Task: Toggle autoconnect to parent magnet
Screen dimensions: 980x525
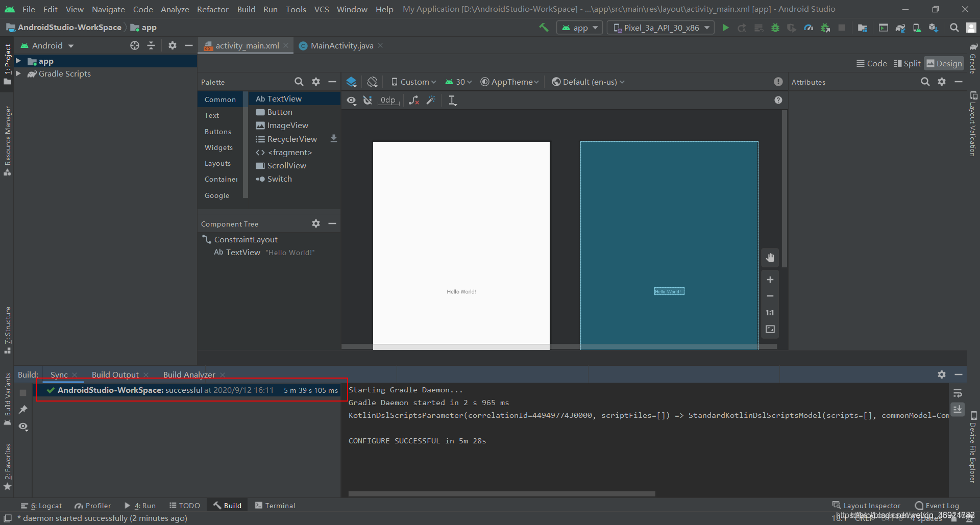Action: point(367,101)
